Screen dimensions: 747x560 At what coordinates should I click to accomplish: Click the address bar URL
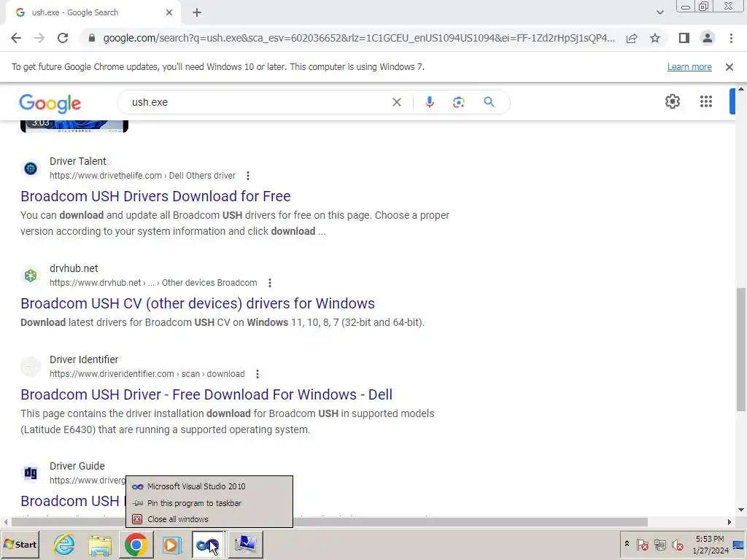coord(359,38)
